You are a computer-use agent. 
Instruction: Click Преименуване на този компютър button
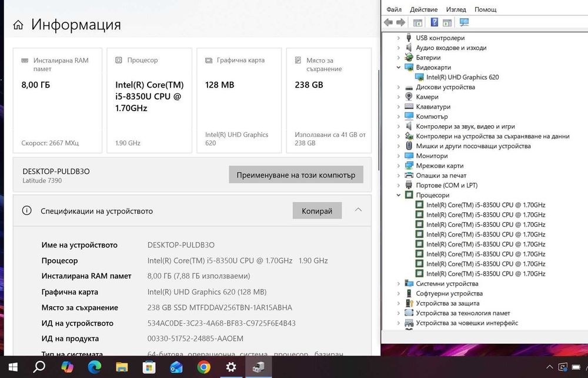tap(296, 175)
